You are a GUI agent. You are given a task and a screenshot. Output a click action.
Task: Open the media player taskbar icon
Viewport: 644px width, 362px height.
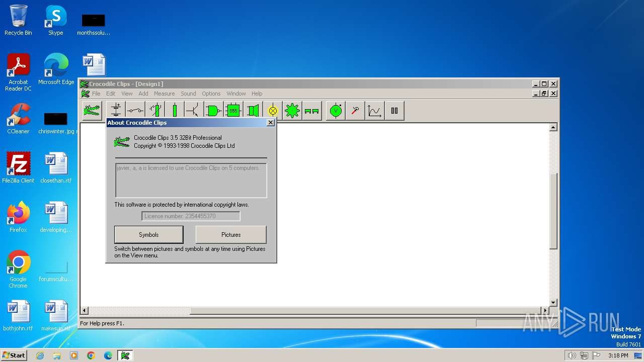[74, 355]
